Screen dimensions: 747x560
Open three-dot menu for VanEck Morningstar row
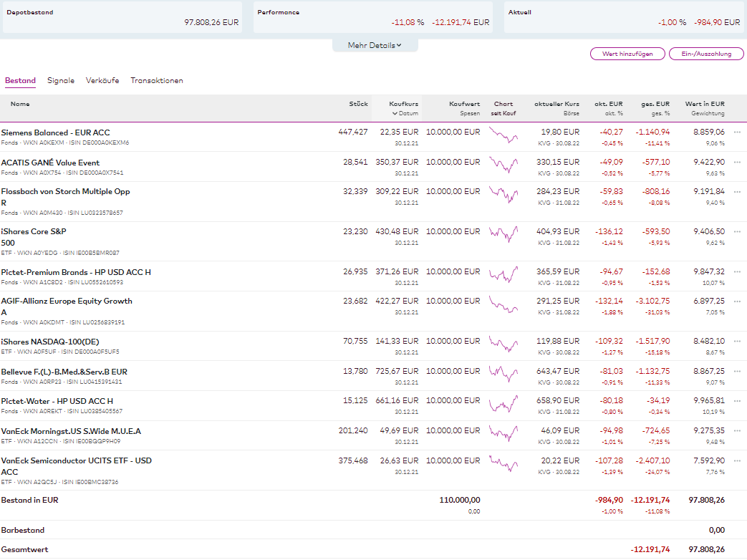click(x=737, y=430)
